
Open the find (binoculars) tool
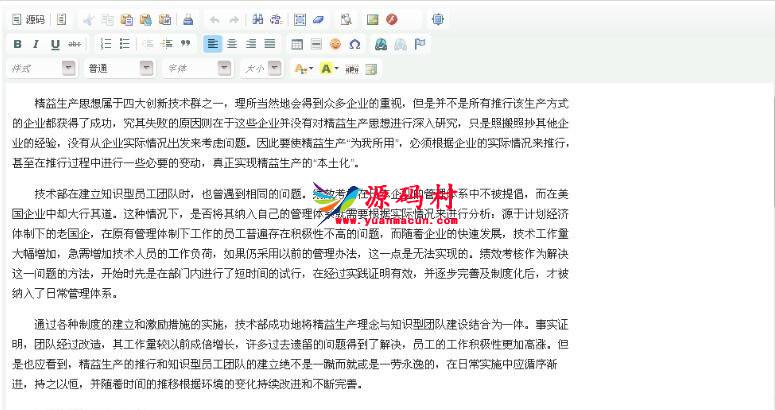(x=258, y=19)
